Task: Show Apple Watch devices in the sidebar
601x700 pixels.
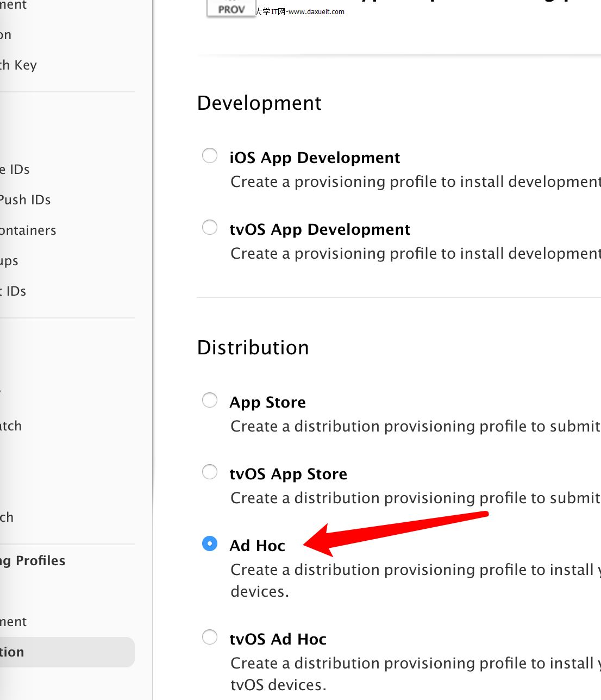Action: 11,426
